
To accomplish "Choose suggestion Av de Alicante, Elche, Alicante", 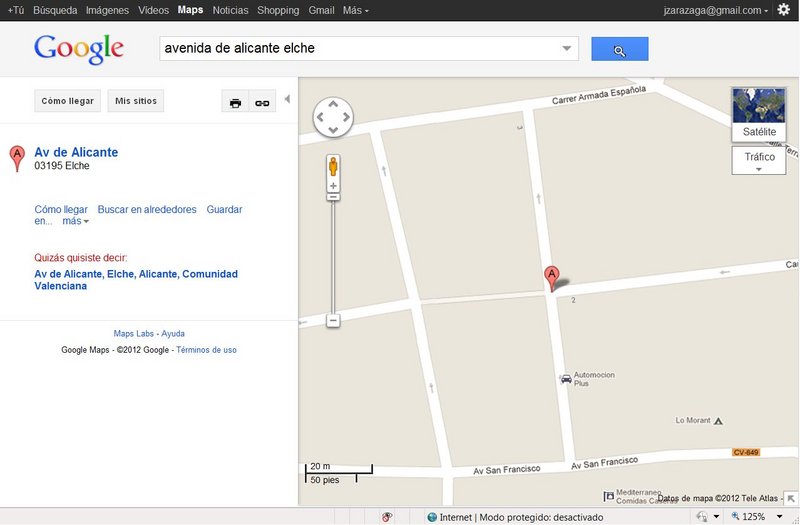I will pos(136,280).
